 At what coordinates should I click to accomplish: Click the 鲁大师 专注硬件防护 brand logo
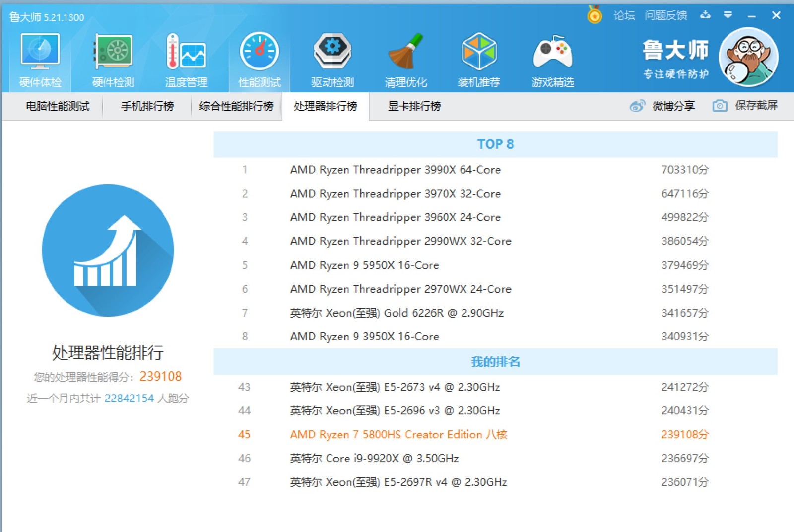676,59
